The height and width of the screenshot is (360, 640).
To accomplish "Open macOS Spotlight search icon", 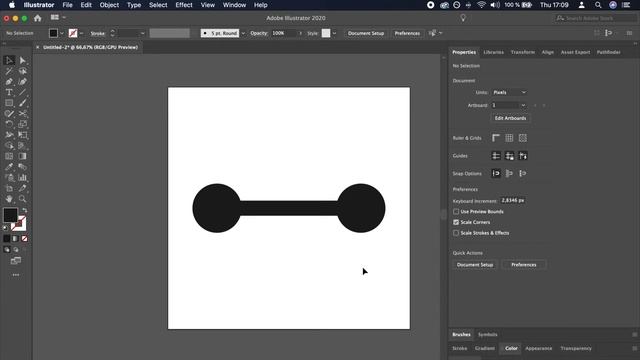I will (598, 5).
